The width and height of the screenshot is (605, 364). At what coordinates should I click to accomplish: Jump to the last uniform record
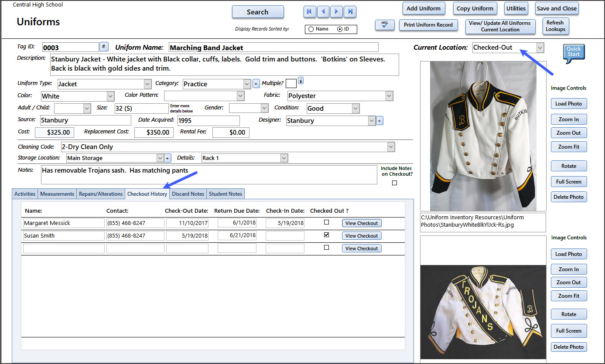click(x=350, y=12)
